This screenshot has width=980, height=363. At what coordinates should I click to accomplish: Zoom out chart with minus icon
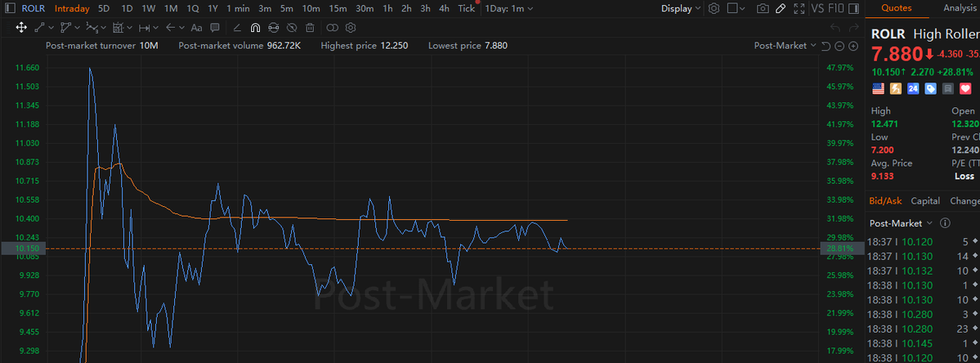point(839,46)
